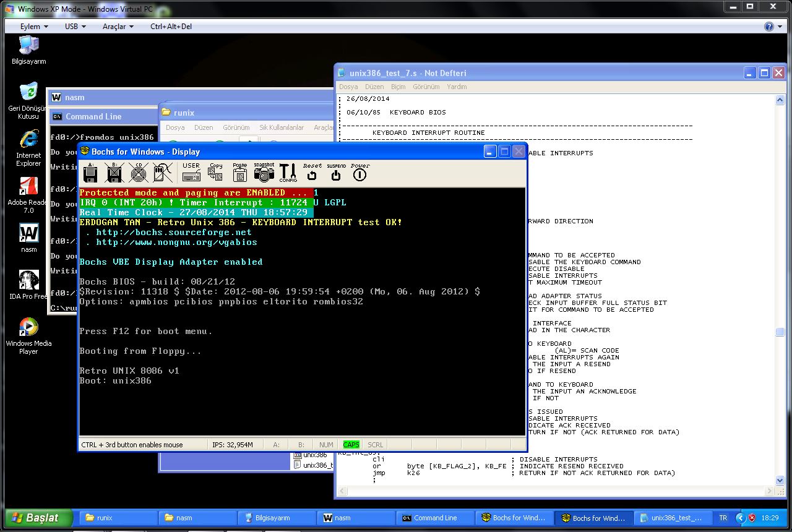Click the IPS value in Bochs status bar
Screen dimensions: 792x532
pyautogui.click(x=233, y=445)
